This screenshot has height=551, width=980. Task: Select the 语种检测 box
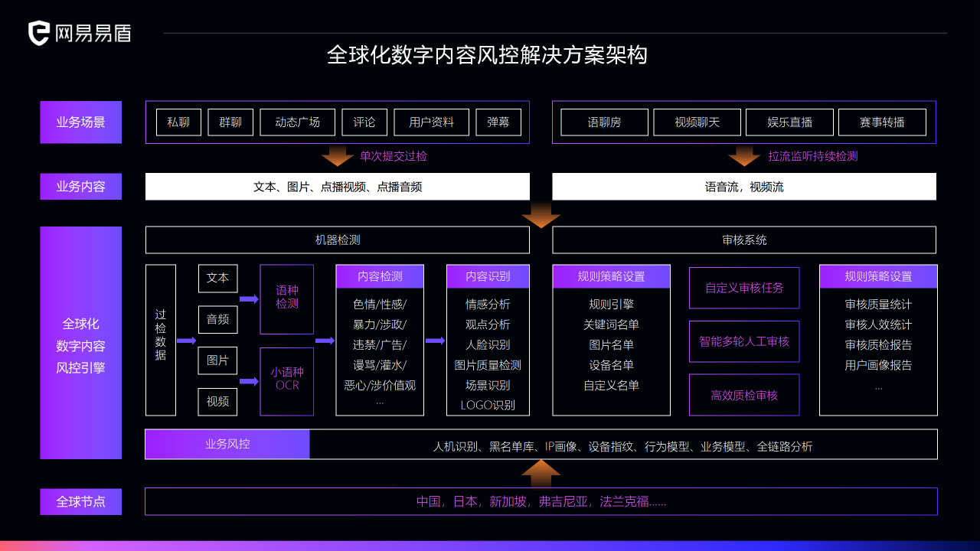(x=287, y=298)
